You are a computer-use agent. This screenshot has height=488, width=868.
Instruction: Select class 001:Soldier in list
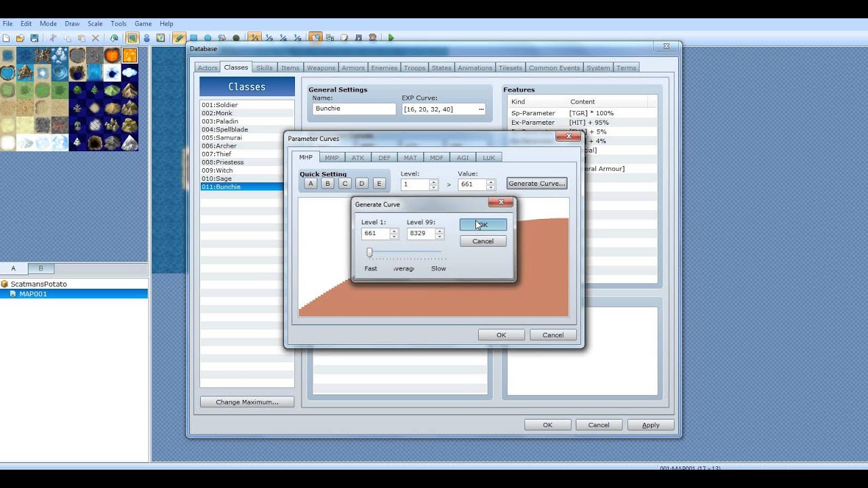click(x=247, y=105)
